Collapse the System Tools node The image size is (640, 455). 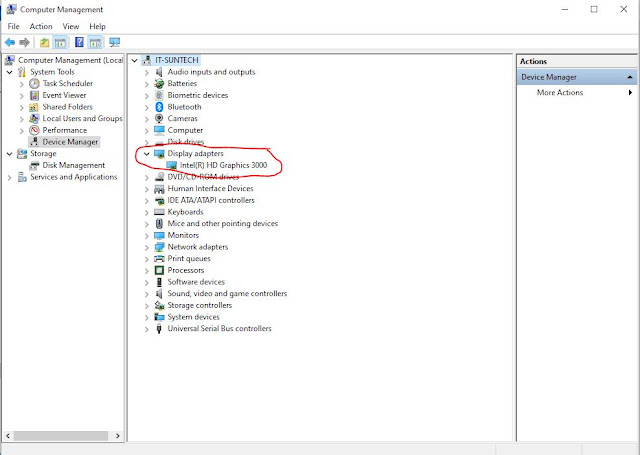(x=9, y=72)
